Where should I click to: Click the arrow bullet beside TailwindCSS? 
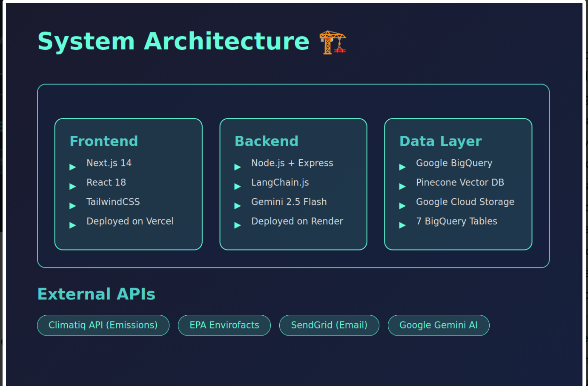(73, 206)
